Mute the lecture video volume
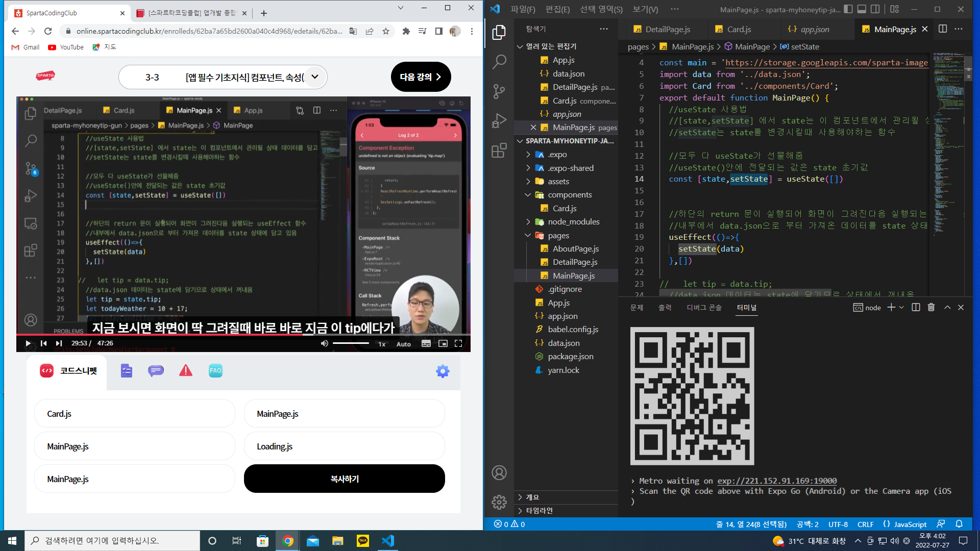The width and height of the screenshot is (980, 551). [324, 343]
